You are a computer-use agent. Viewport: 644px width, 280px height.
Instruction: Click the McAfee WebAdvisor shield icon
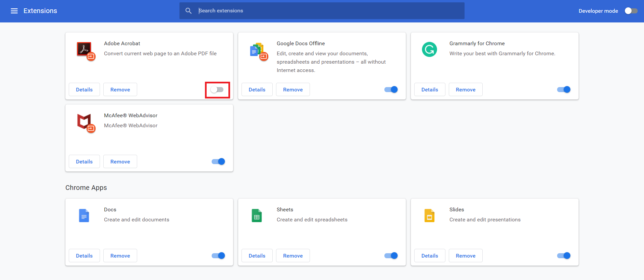point(85,122)
